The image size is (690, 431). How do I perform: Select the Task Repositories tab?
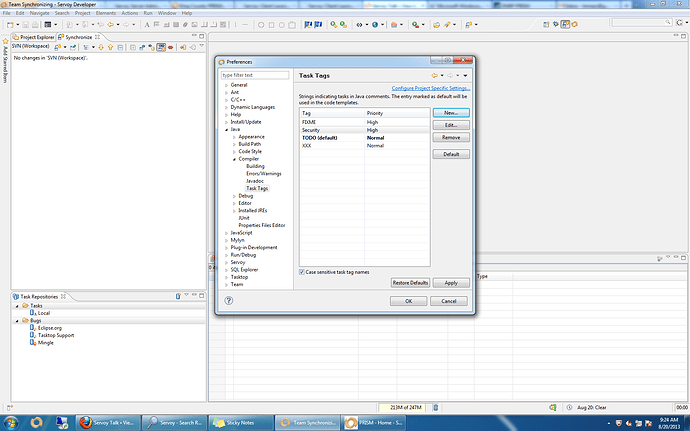[39, 297]
